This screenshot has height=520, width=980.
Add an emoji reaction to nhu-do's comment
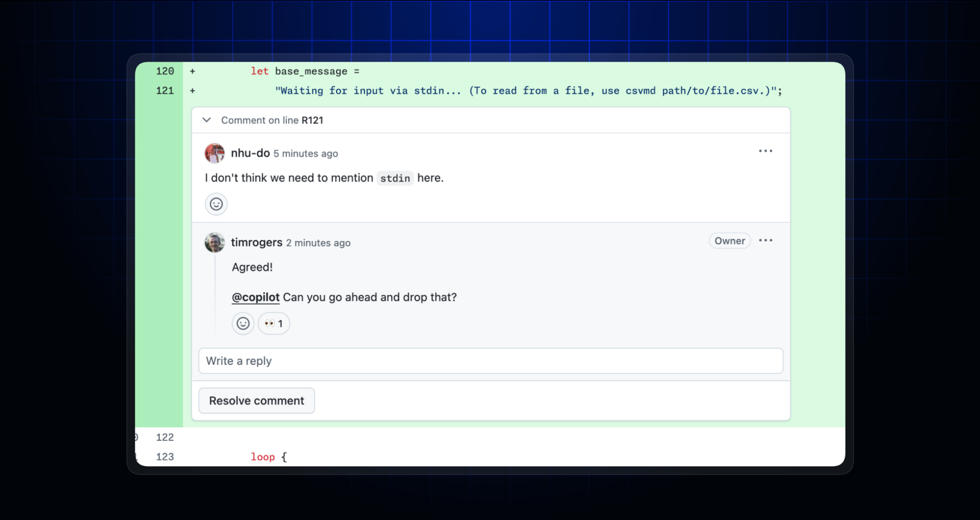point(216,204)
